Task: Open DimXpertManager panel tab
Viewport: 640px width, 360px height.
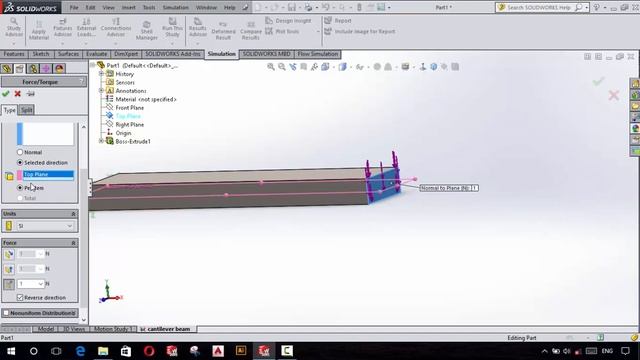Action: [46, 69]
